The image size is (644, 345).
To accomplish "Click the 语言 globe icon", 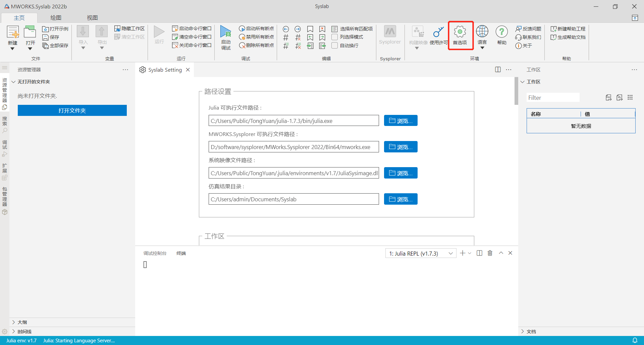I will coord(482,31).
